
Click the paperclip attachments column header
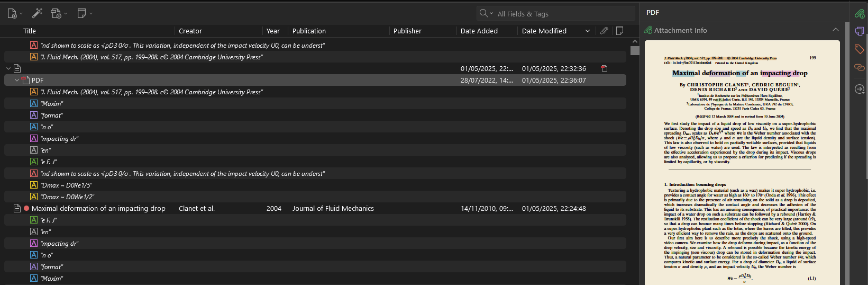[604, 31]
